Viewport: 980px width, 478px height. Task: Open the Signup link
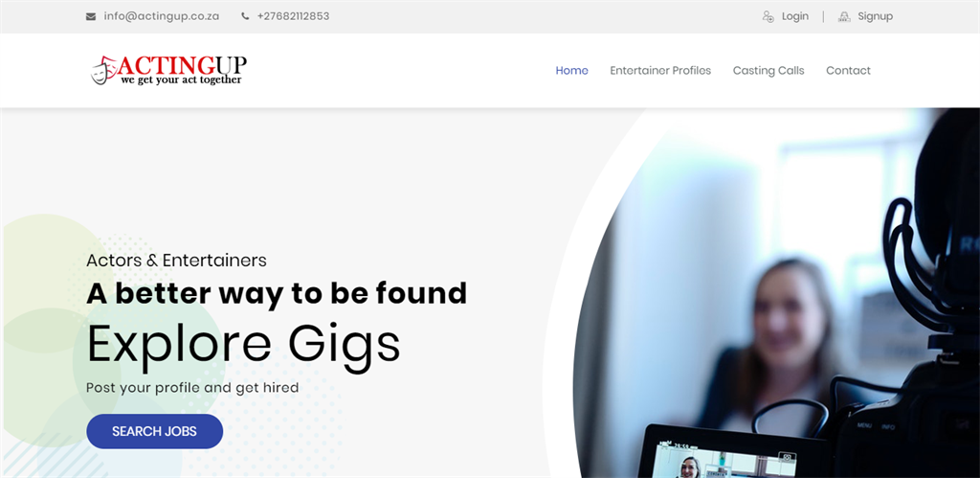875,16
